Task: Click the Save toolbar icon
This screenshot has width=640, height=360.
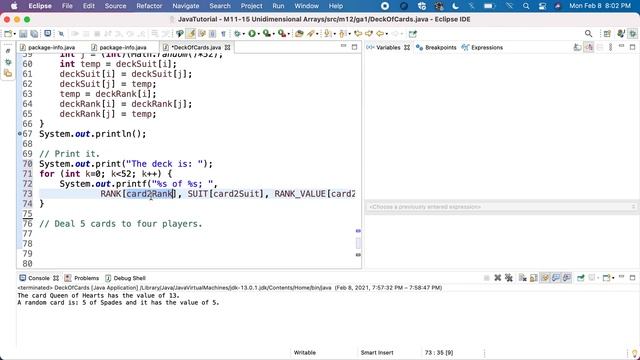Action: coord(23,34)
